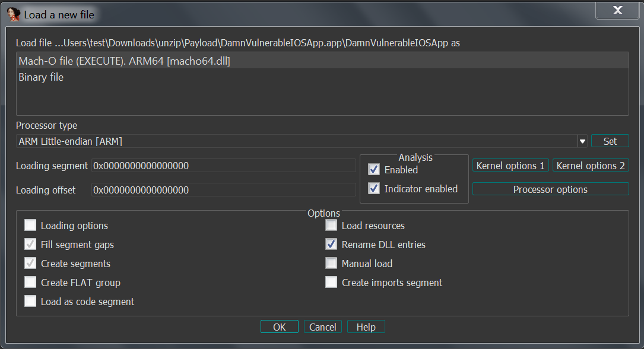The width and height of the screenshot is (644, 349).
Task: Uncheck Rename DLL entries
Action: (x=331, y=244)
